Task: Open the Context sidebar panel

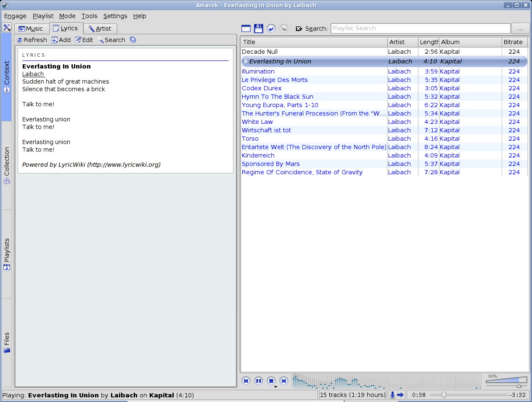Action: pyautogui.click(x=7, y=77)
